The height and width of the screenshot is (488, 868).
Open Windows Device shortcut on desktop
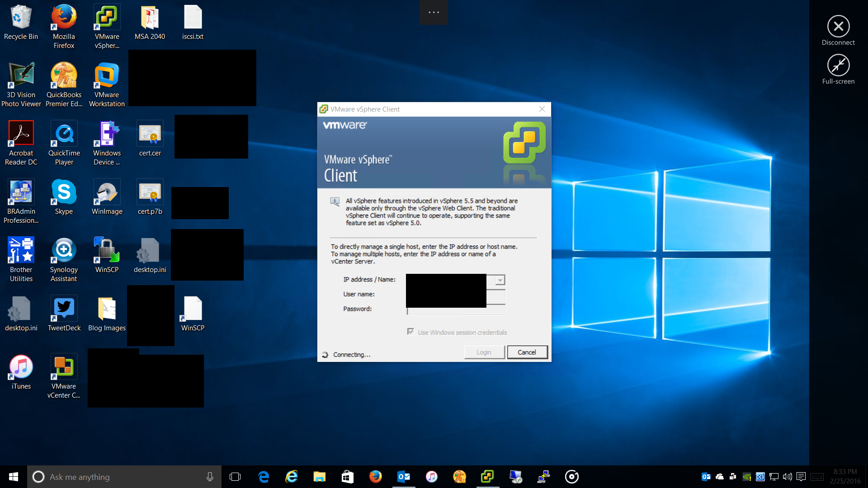coord(107,143)
